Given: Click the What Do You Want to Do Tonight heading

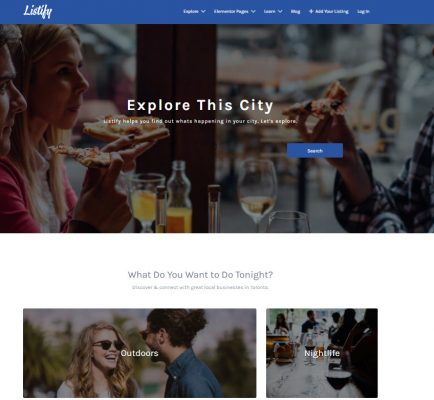Looking at the screenshot, I should pos(200,275).
